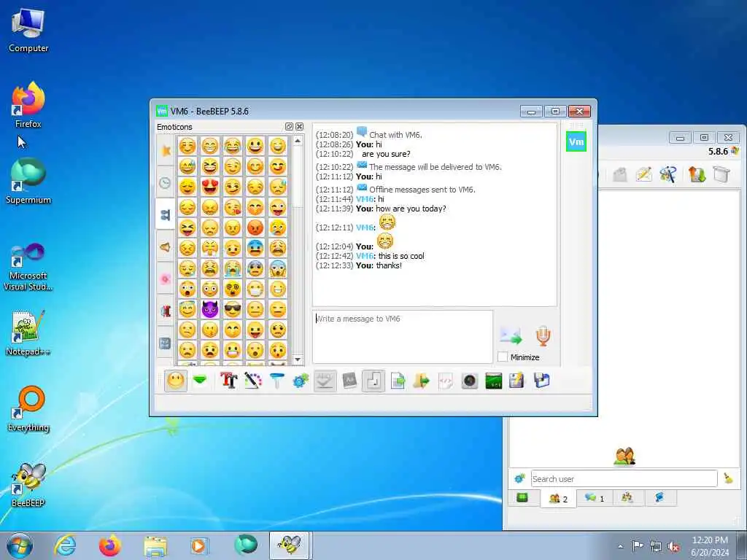The width and height of the screenshot is (747, 560).
Task: Click the pencil-on-note icon in main window toolbar
Action: pos(643,174)
